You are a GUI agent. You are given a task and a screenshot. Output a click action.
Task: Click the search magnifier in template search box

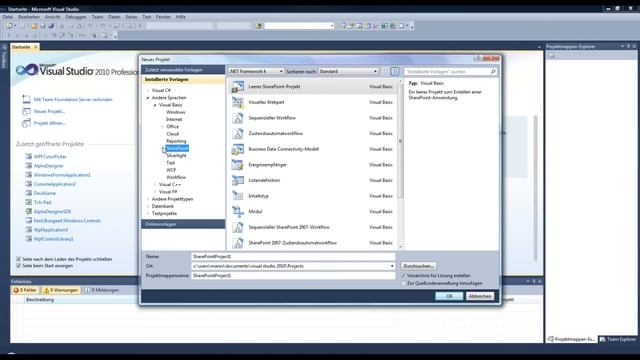[x=493, y=71]
